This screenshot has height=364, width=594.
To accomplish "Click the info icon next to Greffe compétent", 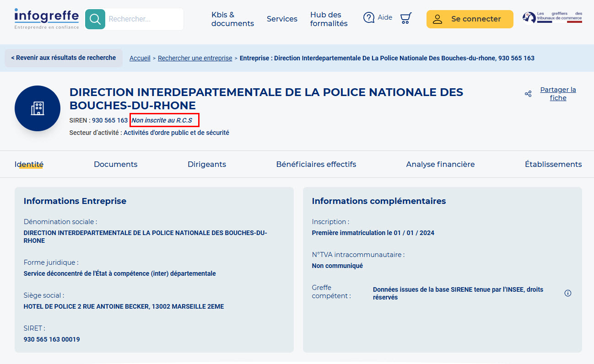I will 568,293.
